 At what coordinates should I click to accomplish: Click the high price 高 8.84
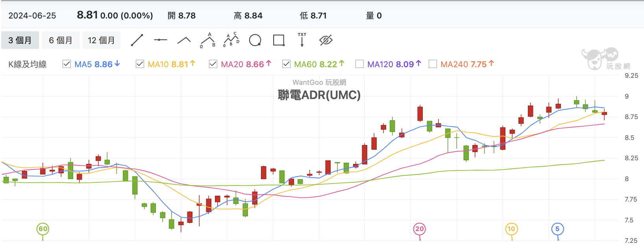click(x=248, y=16)
